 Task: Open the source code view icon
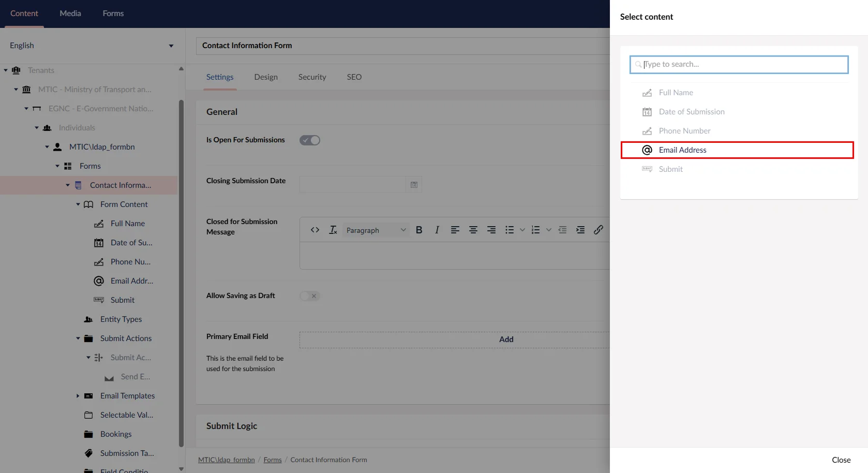[315, 230]
